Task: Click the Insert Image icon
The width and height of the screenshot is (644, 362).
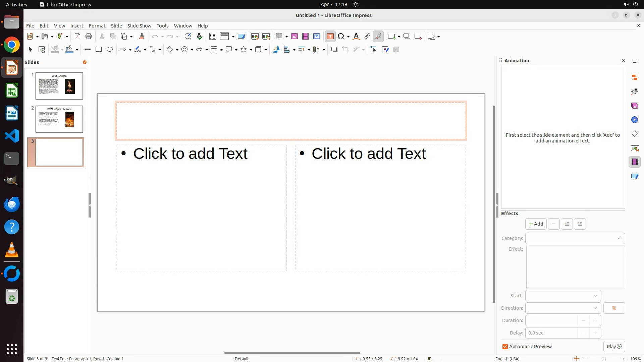Action: click(x=294, y=37)
